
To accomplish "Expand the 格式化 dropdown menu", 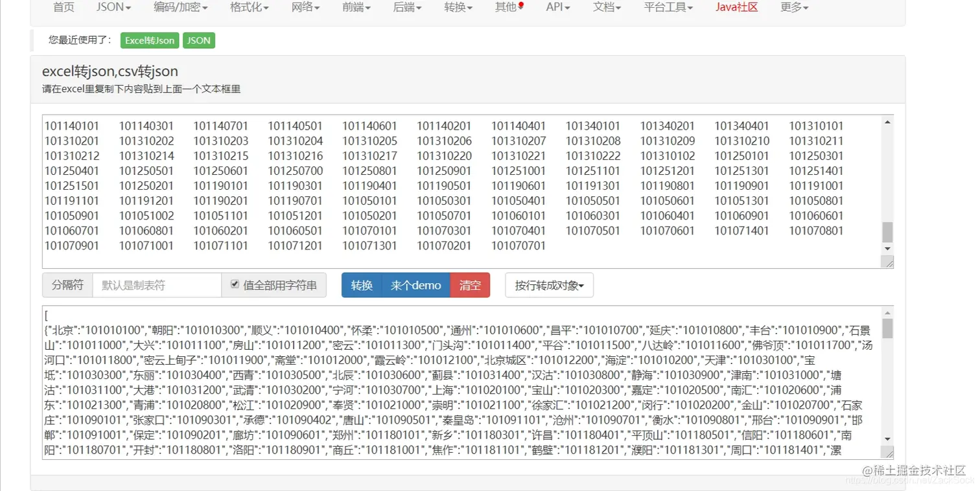I will pyautogui.click(x=250, y=7).
